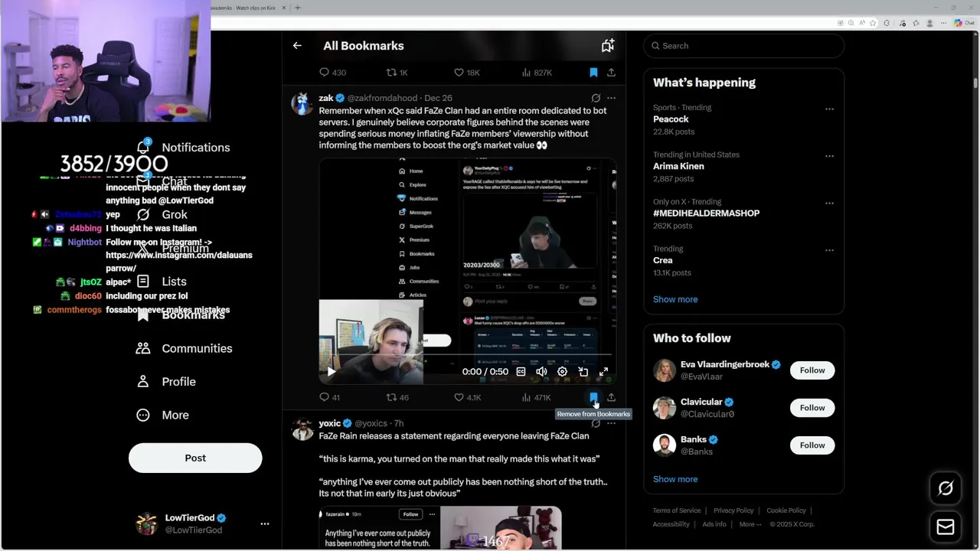Compose a new post with Post button

pyautogui.click(x=195, y=458)
